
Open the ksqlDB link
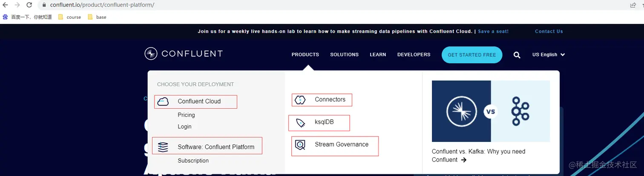(324, 122)
